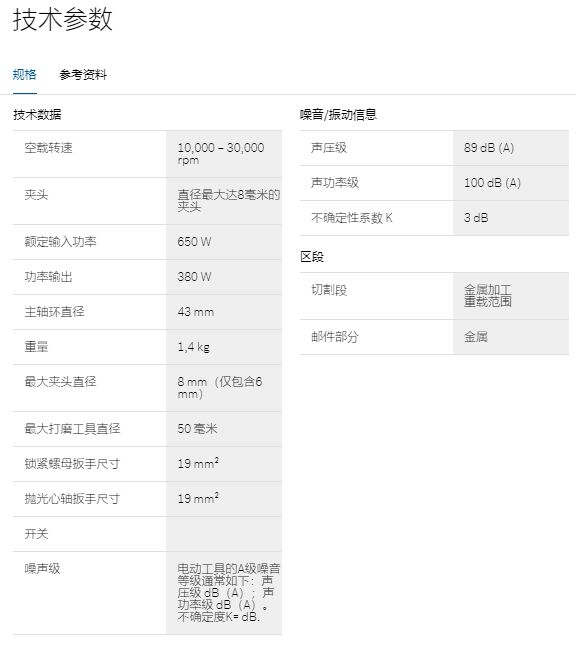
Task: Open the 参考资料 tab
Action: (83, 75)
